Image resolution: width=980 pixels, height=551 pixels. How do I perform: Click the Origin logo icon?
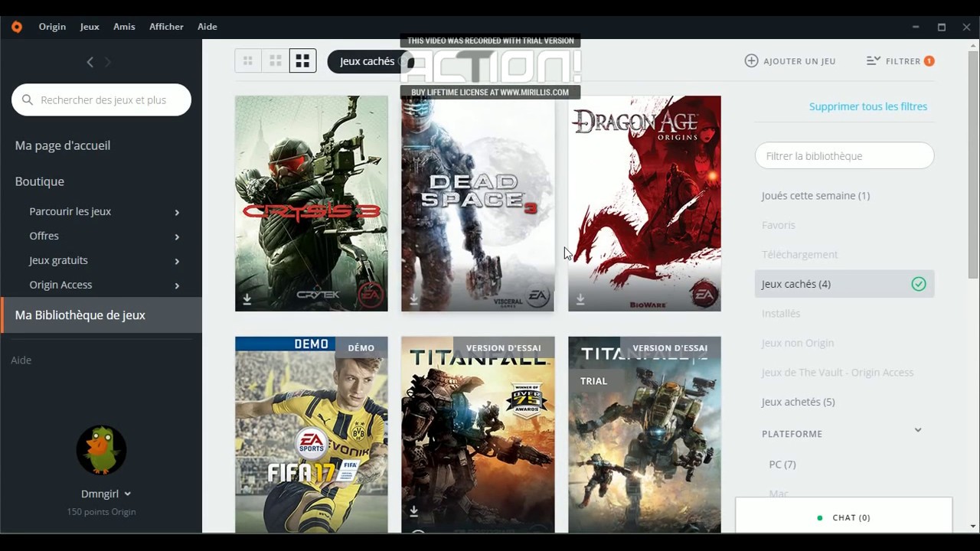17,27
